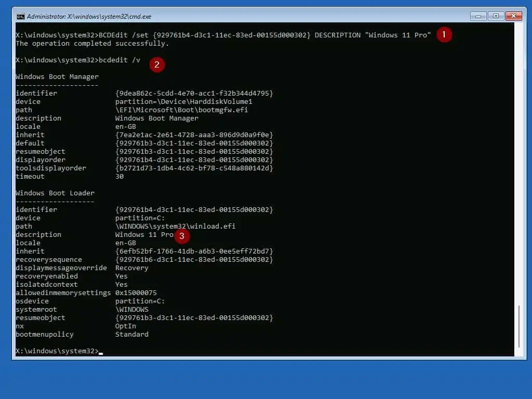
Task: Minimize the Administrator cmd.exe window
Action: pos(478,16)
